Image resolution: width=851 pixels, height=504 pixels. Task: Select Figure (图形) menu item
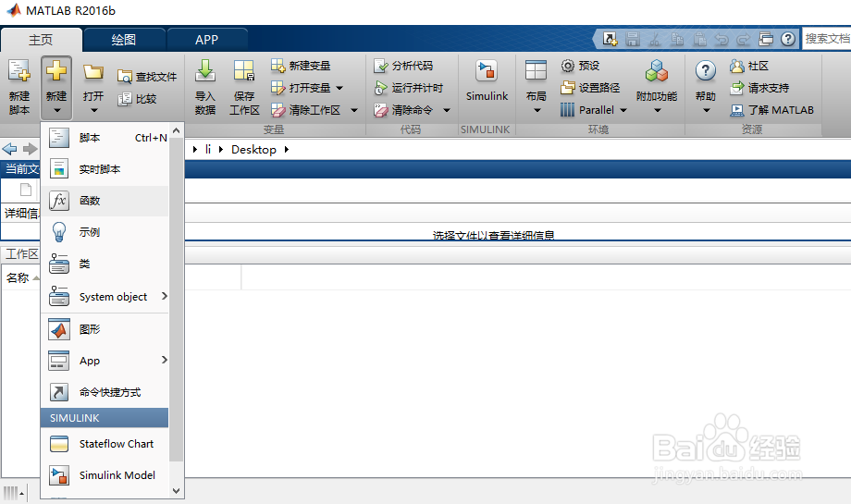click(x=105, y=329)
